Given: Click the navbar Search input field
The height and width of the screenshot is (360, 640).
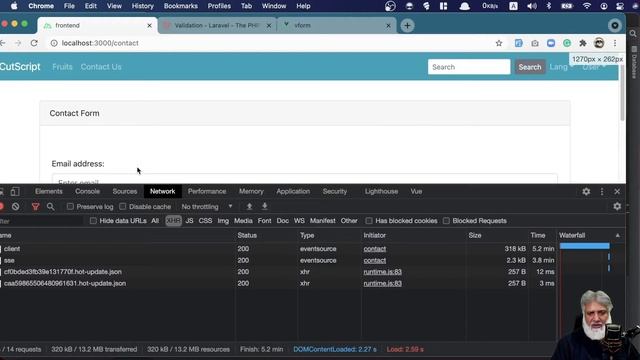Looking at the screenshot, I should click(x=469, y=67).
